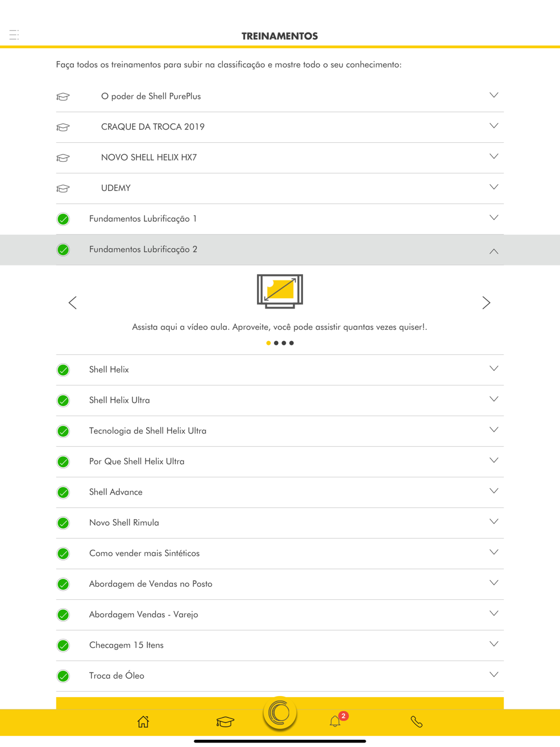
Task: Collapse Fundamentos Lubrificação 2 section
Action: [x=280, y=250]
